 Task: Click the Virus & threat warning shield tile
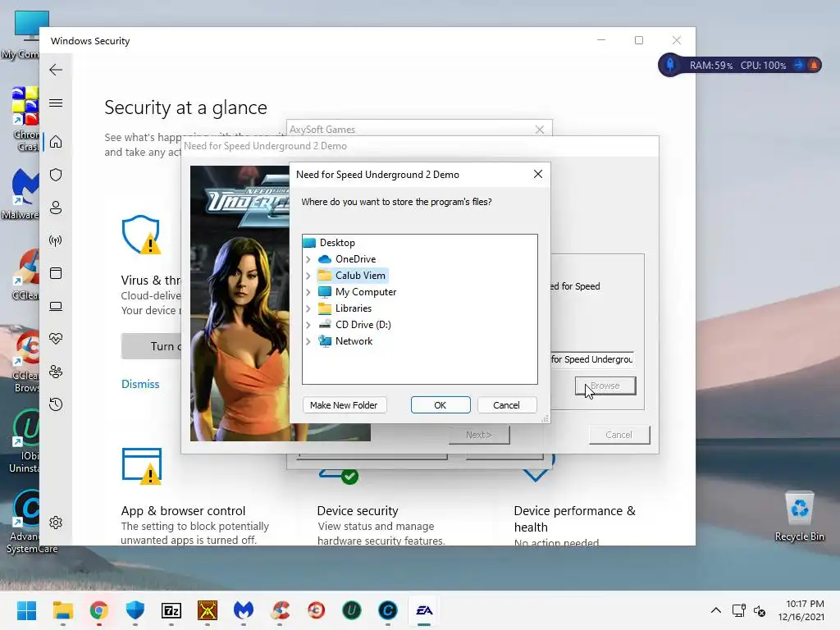(141, 234)
